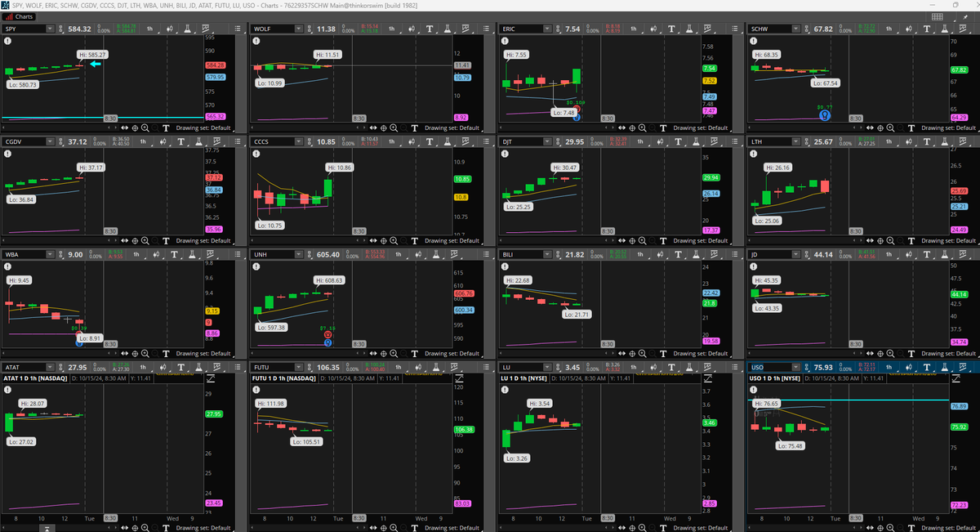Zoom in with magnifier below BILI chart
This screenshot has height=532, width=980.
tap(644, 353)
